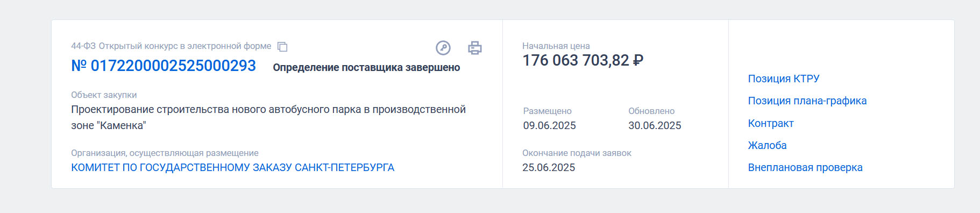The width and height of the screenshot is (980, 213).
Task: Click the 44-ФЗ Открытый конкурс label
Action: point(171,46)
